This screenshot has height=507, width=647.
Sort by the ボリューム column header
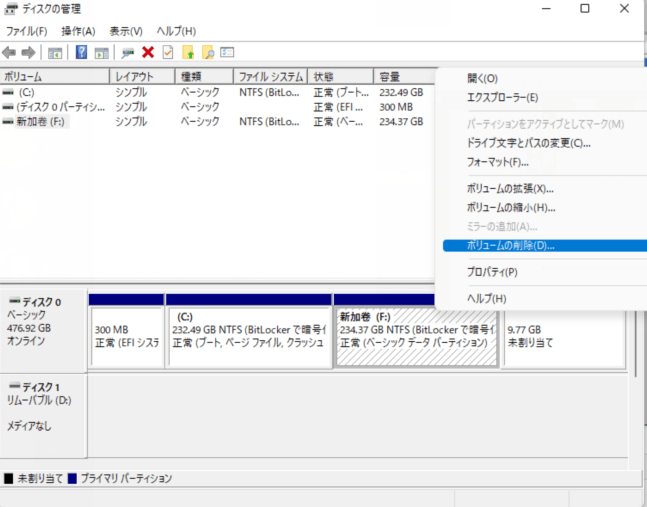point(55,77)
